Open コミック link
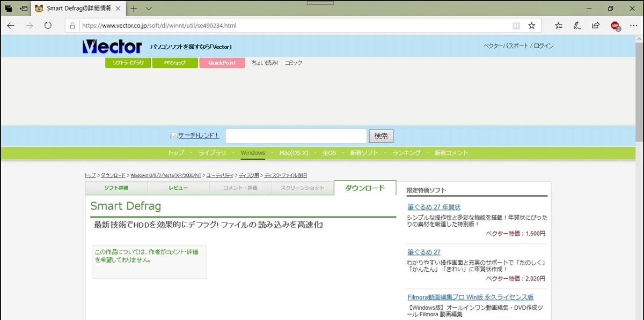 (294, 63)
